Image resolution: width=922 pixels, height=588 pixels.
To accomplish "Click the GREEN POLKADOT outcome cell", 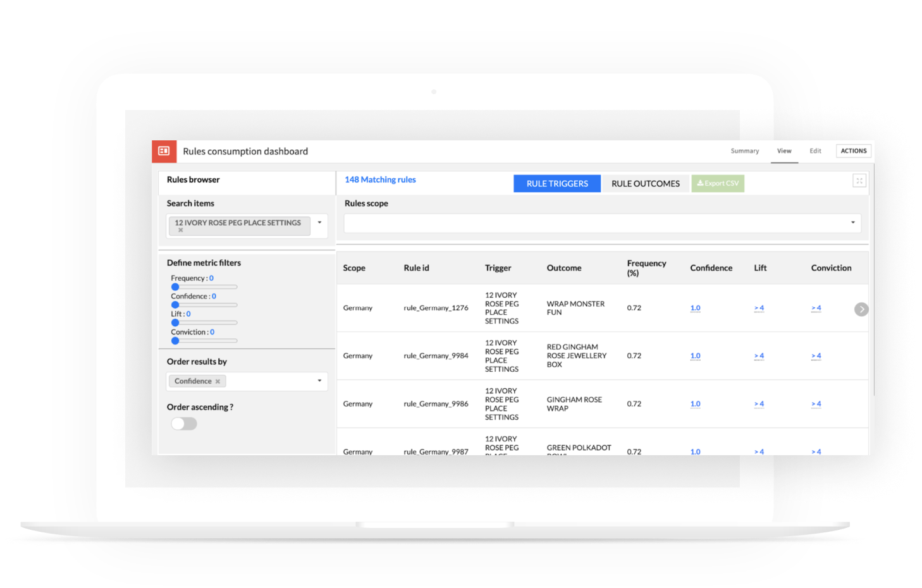I will tap(579, 449).
